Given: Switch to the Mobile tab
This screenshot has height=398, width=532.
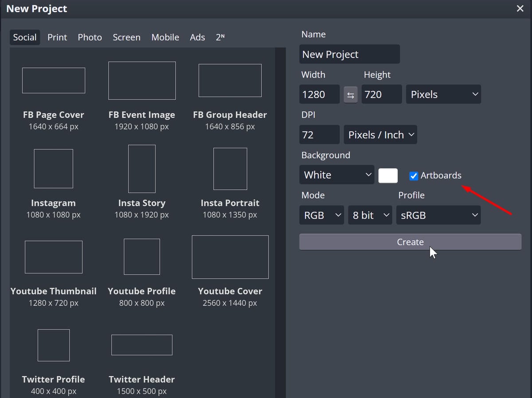Looking at the screenshot, I should coord(165,37).
